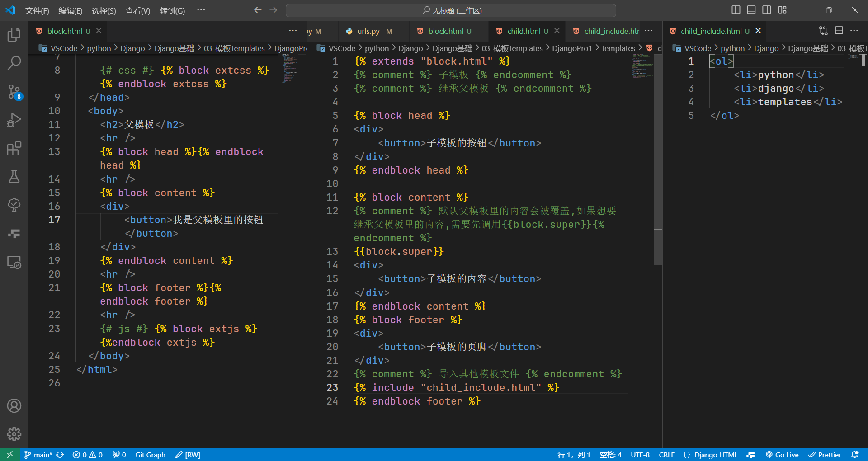Expand the title bar overflow menu (…)
The width and height of the screenshot is (868, 461).
(201, 10)
